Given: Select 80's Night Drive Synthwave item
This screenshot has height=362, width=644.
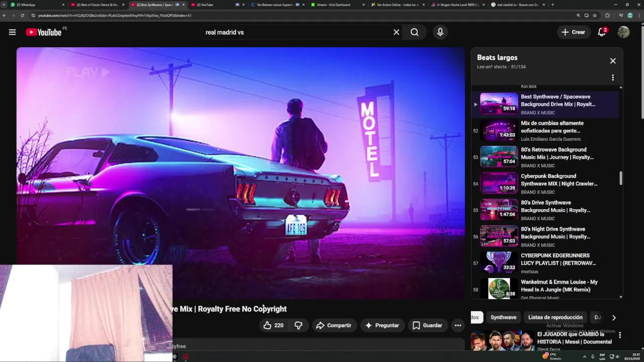Looking at the screenshot, I should (545, 237).
